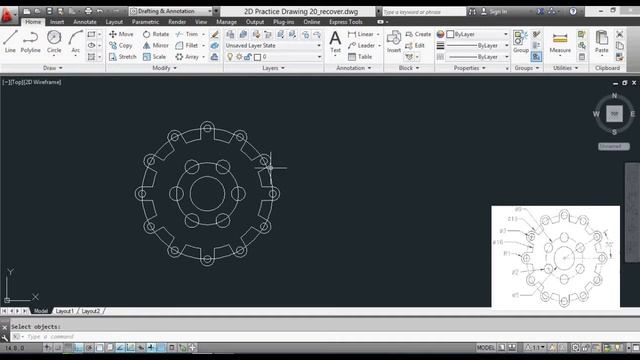
Task: Click the Trim tool
Action: (x=187, y=34)
